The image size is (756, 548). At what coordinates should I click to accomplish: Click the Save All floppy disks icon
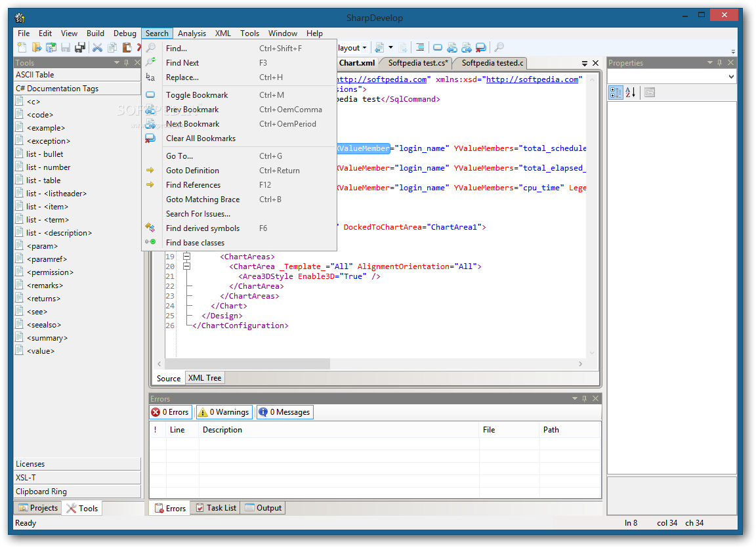click(80, 47)
